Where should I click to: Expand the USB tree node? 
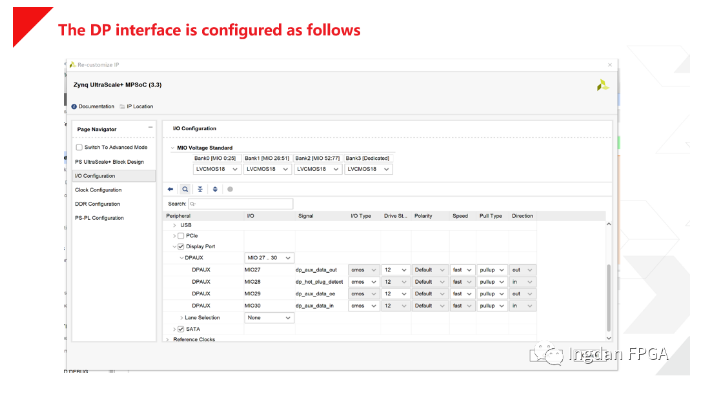coord(174,225)
